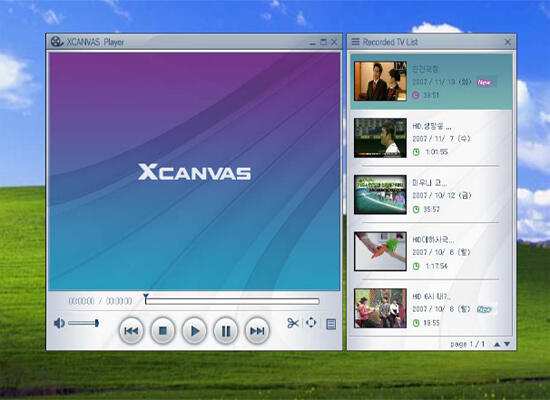The width and height of the screenshot is (550, 400).
Task: Go to previous page with up arrow
Action: coord(497,344)
